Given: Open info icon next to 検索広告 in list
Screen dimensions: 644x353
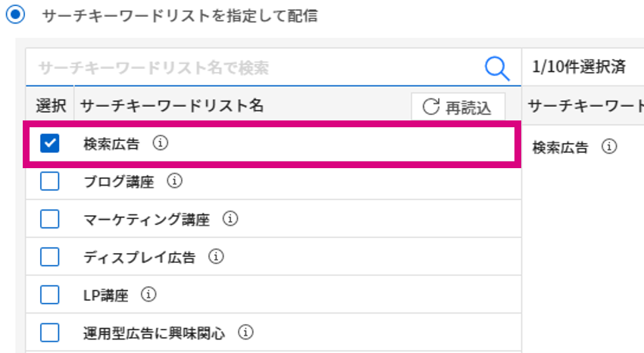Looking at the screenshot, I should (x=160, y=143).
